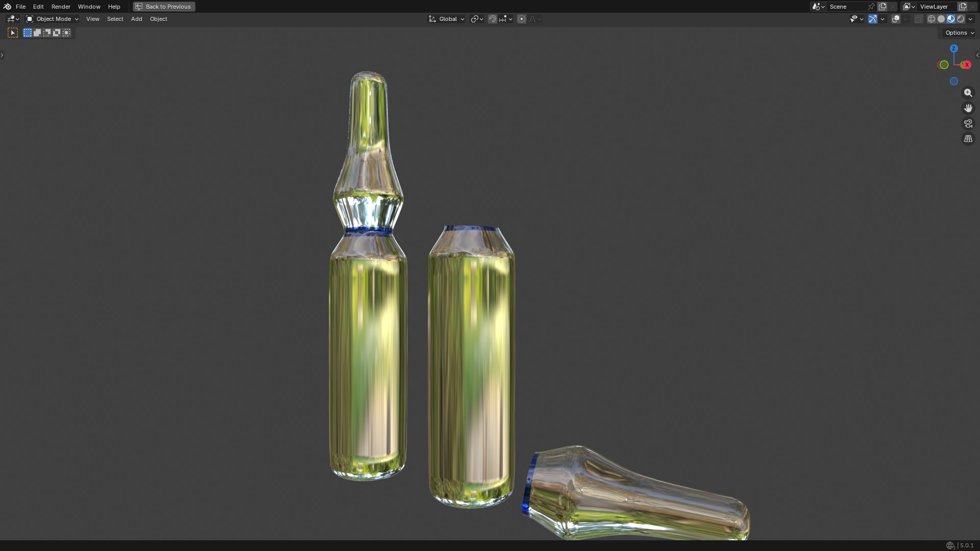Viewport: 980px width, 551px height.
Task: Expand the left toolbar arrow
Action: (2, 55)
